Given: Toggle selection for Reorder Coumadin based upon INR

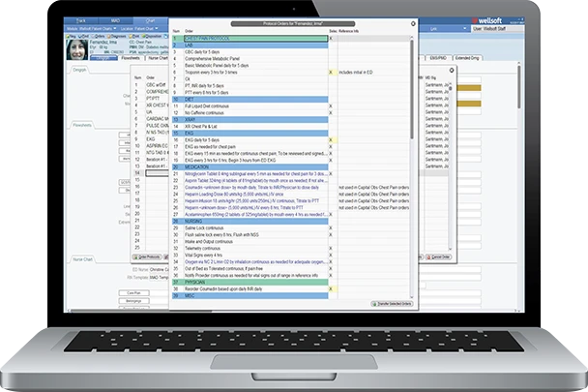Looking at the screenshot, I should (331, 288).
